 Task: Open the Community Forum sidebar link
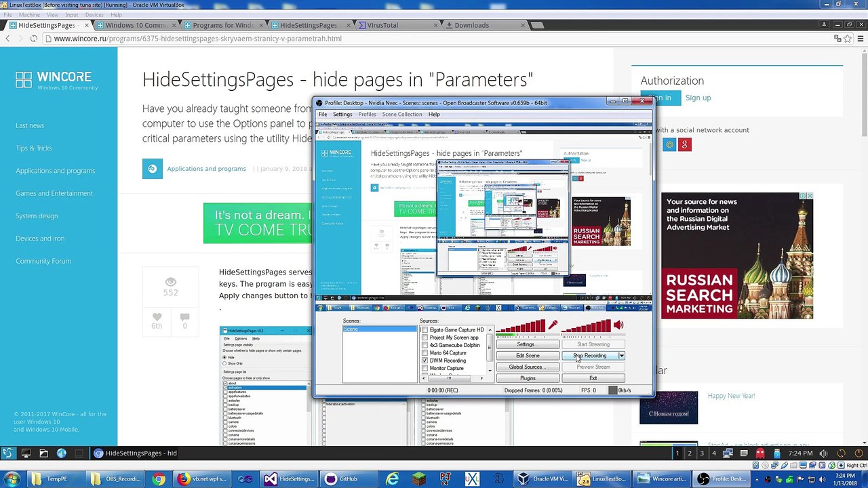tap(43, 261)
